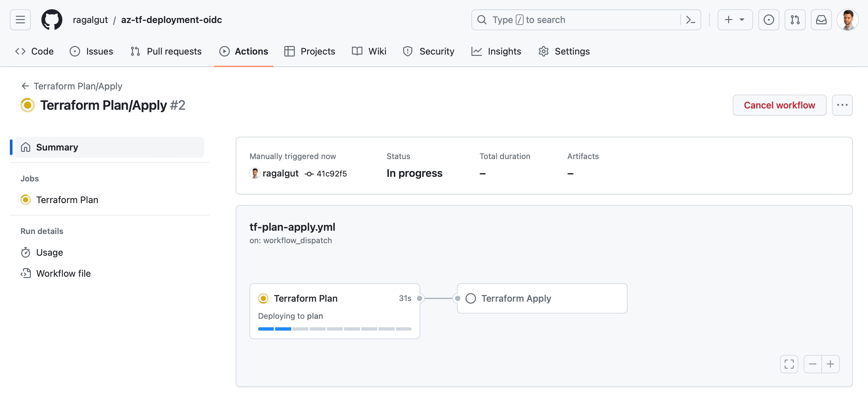The width and height of the screenshot is (868, 395).
Task: Open Terraform Plan job card in graph
Action: 335,311
